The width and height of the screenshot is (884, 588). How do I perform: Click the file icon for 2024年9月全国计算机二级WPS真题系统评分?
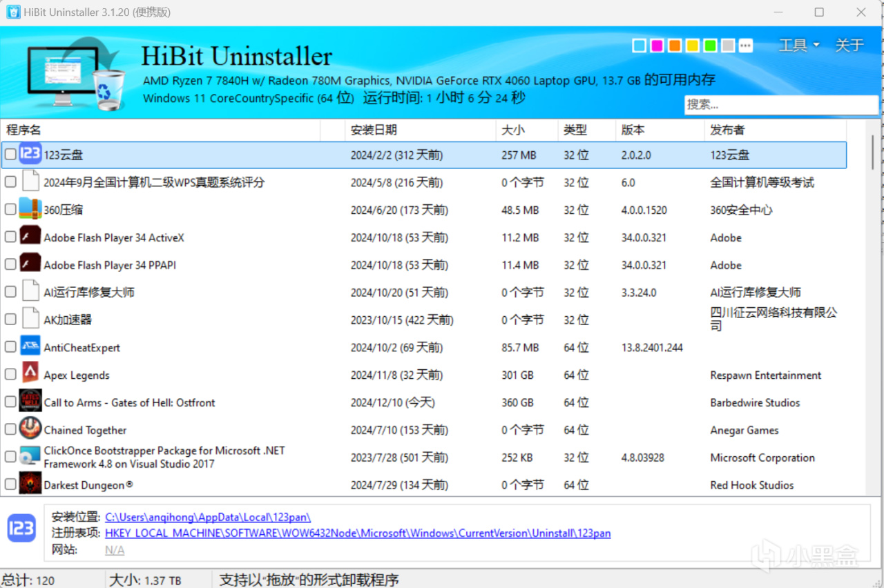pos(30,182)
